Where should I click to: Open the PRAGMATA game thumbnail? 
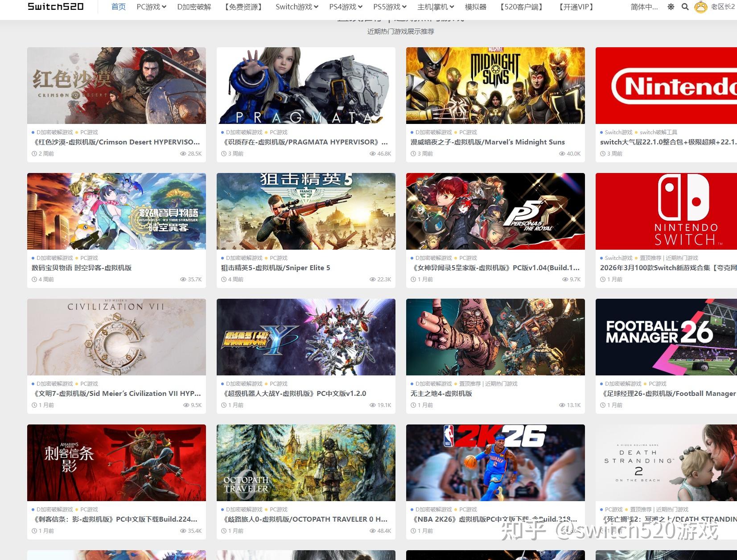[306, 86]
